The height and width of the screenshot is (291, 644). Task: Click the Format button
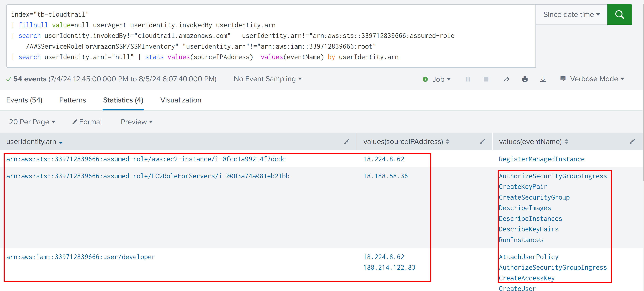87,122
